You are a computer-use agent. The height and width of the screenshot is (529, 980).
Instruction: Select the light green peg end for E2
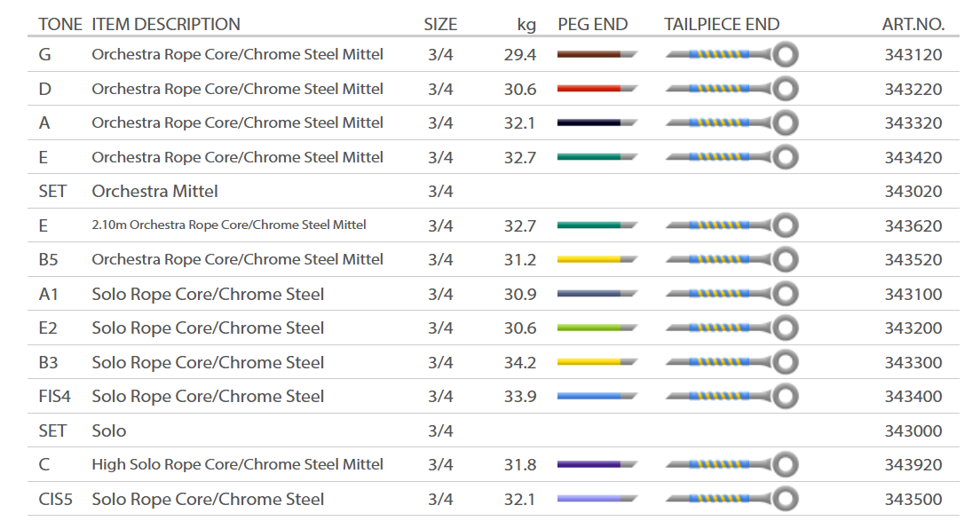pos(596,328)
